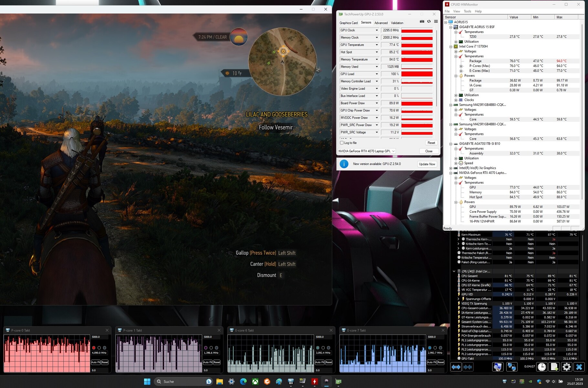Click Auto Fit in P-core 0 Takt
This screenshot has height=388, width=588.
[96, 362]
